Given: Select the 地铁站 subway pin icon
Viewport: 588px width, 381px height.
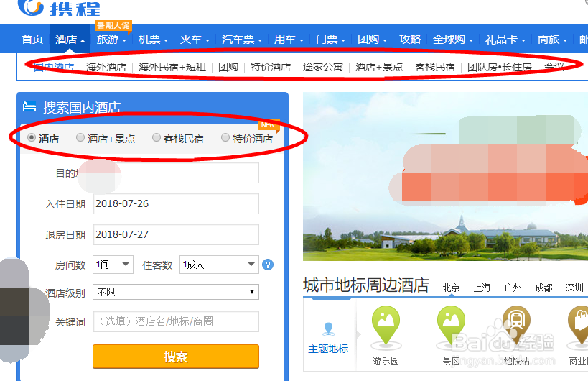Looking at the screenshot, I should click(x=516, y=325).
